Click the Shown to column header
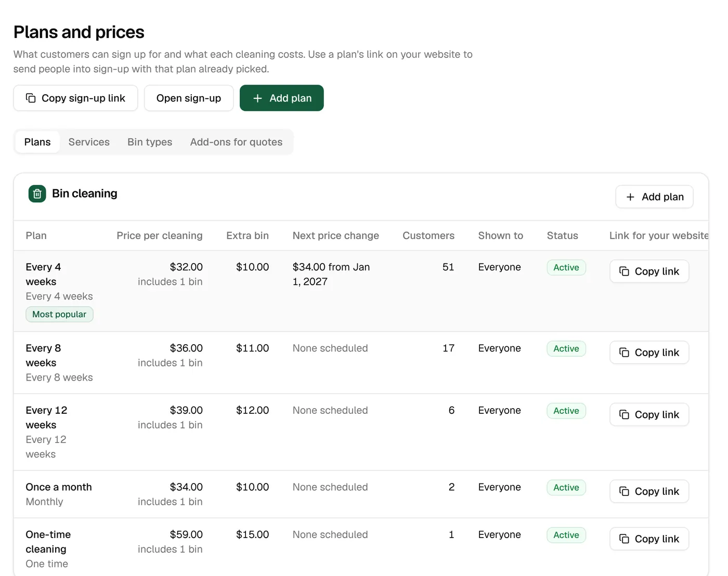Viewport: 728px width, 576px height. tap(501, 235)
